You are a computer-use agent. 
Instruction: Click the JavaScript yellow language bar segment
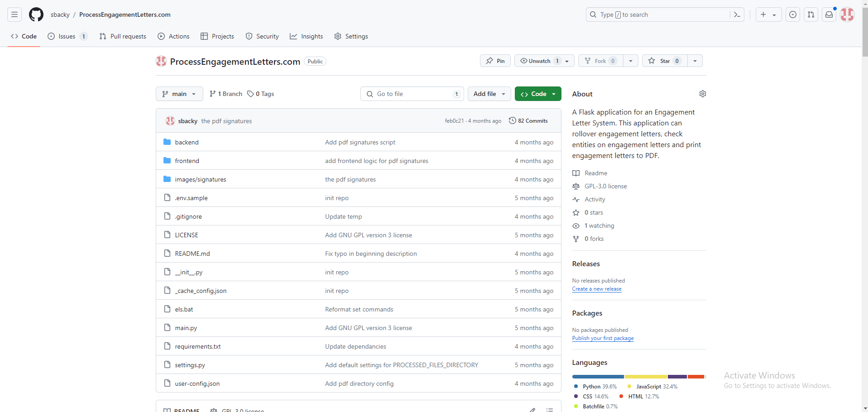(646, 377)
